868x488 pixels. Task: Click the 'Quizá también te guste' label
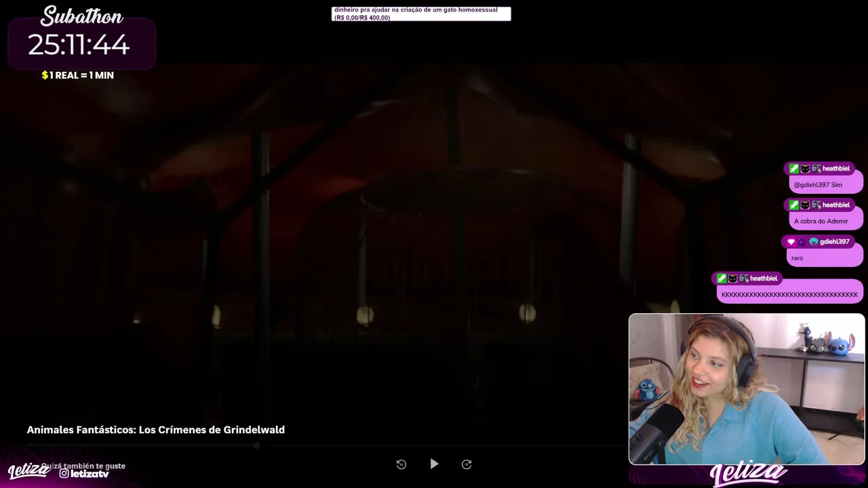[x=83, y=466]
